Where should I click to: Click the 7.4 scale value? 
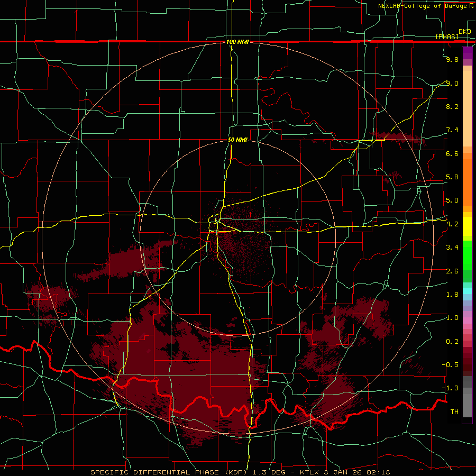coord(452,130)
